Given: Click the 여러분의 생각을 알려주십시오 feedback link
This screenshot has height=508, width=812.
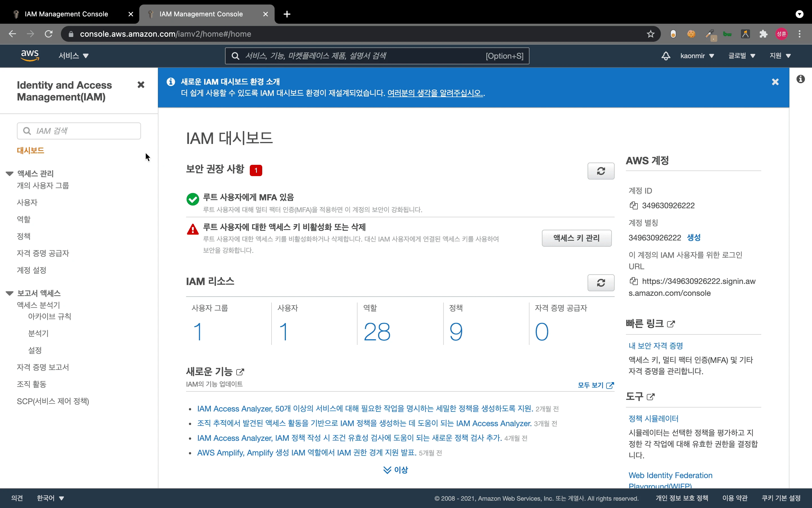Looking at the screenshot, I should [x=435, y=93].
